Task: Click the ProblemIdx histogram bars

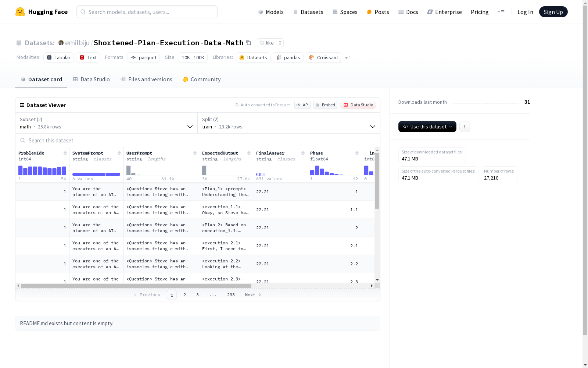Action: tap(42, 170)
